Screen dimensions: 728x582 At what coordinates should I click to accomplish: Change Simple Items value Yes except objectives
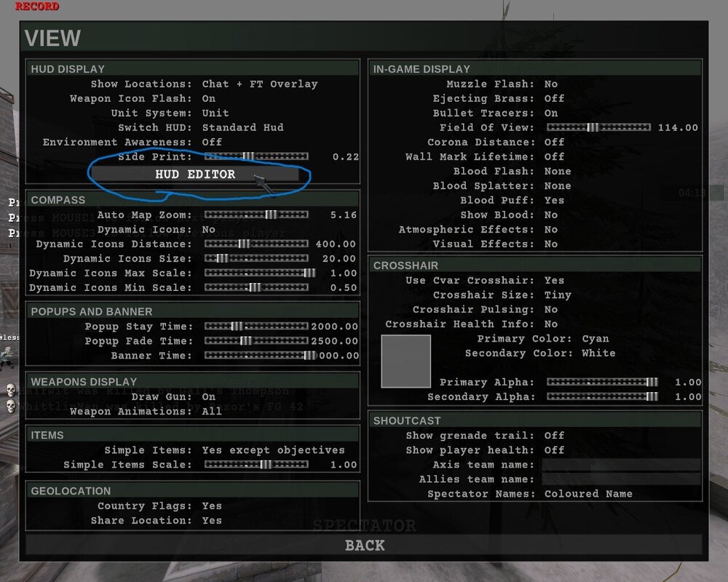pyautogui.click(x=274, y=450)
